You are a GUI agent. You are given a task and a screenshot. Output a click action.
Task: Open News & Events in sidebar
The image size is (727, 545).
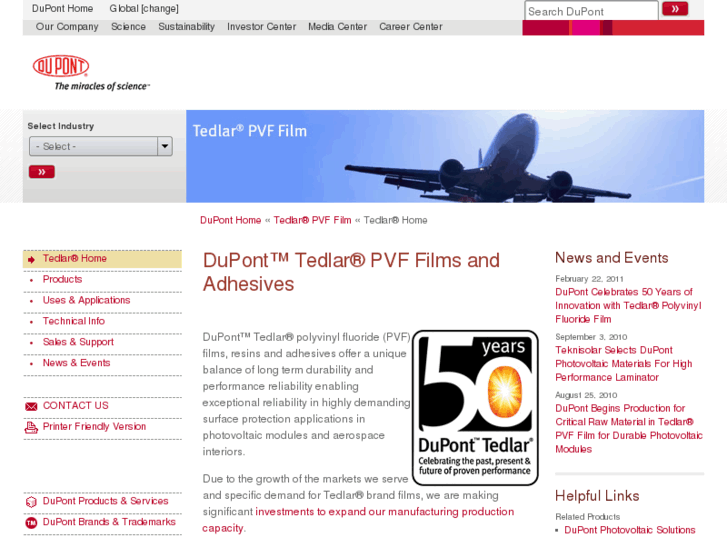pyautogui.click(x=77, y=363)
